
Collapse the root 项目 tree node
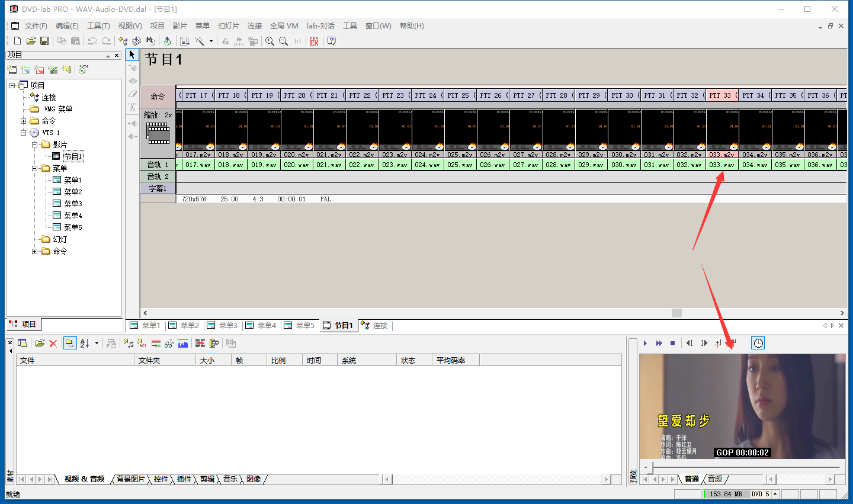[12, 85]
